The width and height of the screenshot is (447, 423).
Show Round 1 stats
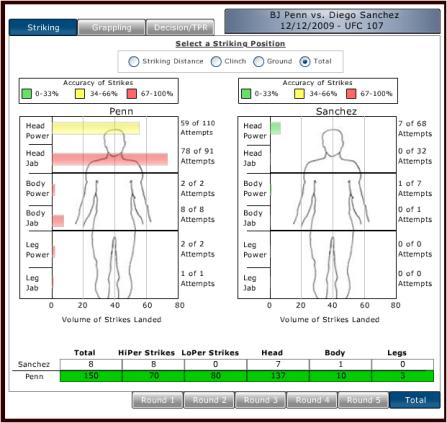pyautogui.click(x=157, y=400)
